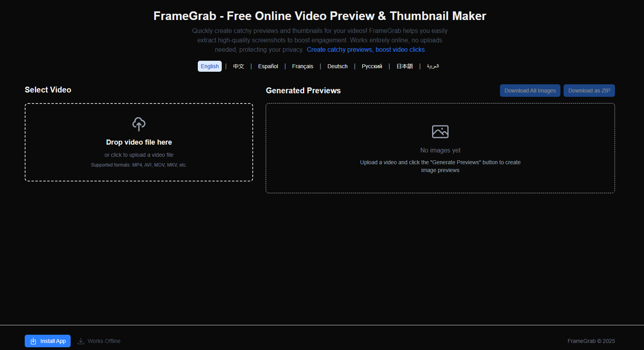
Task: Click the 'Upload a video and click...' instruction text
Action: pos(440,166)
